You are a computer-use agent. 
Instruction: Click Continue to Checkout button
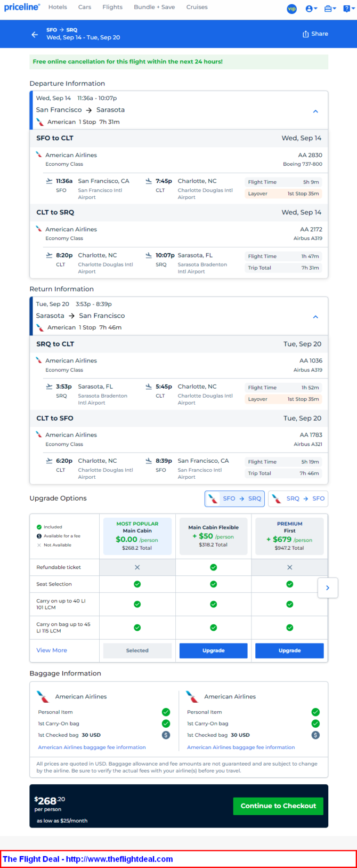(x=278, y=806)
